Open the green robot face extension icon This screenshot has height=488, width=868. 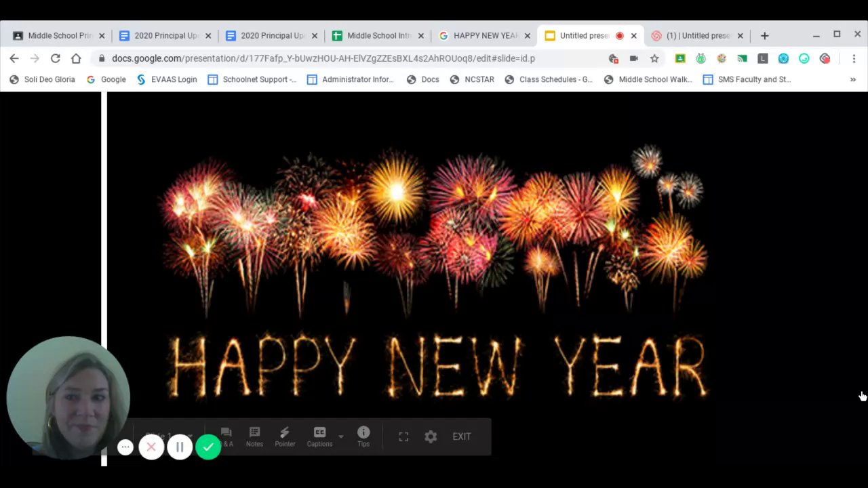click(x=701, y=58)
